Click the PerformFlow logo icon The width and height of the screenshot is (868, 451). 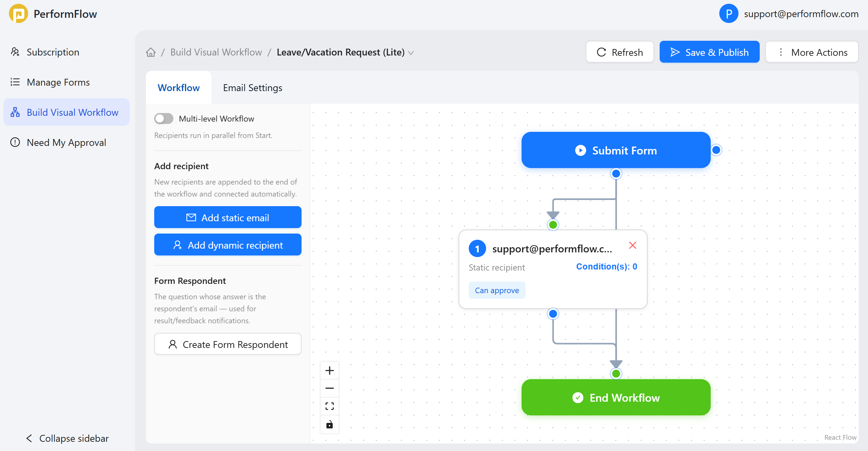click(x=19, y=14)
